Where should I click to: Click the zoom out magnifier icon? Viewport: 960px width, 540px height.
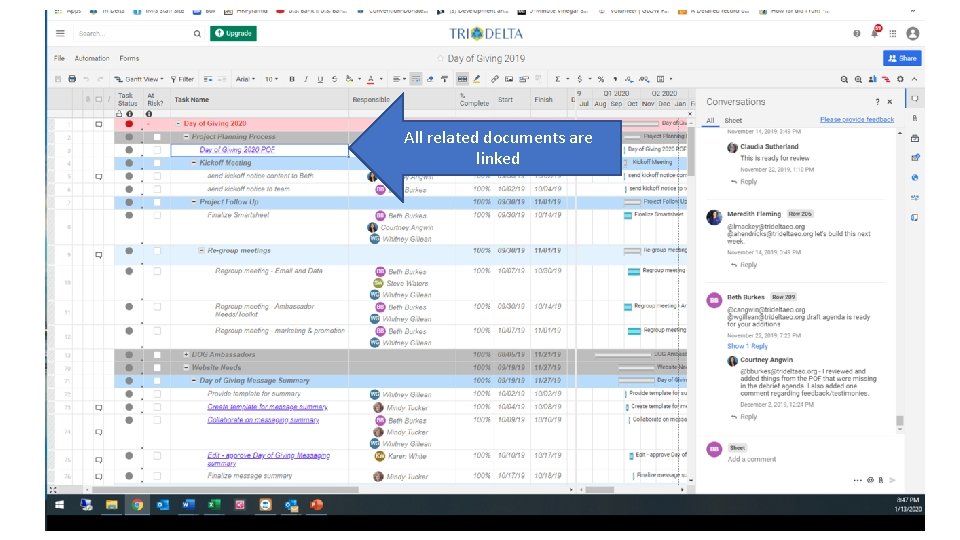click(844, 79)
